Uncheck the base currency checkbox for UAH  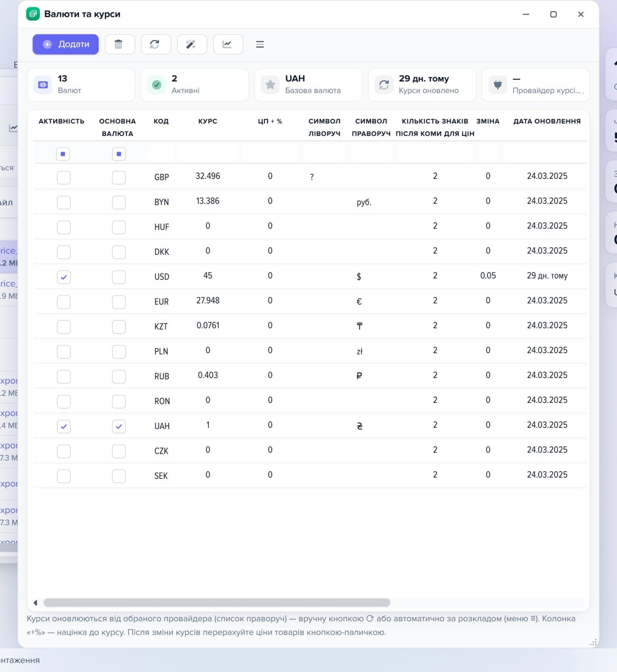[119, 426]
